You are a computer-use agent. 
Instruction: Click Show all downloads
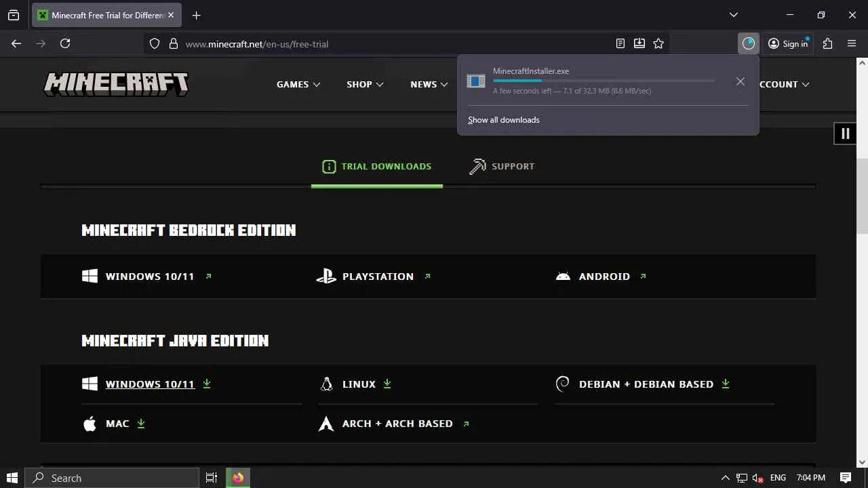click(x=504, y=120)
